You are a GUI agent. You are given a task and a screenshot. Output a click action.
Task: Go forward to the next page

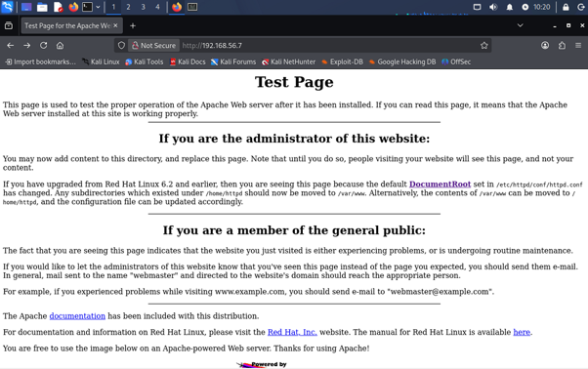pyautogui.click(x=26, y=45)
